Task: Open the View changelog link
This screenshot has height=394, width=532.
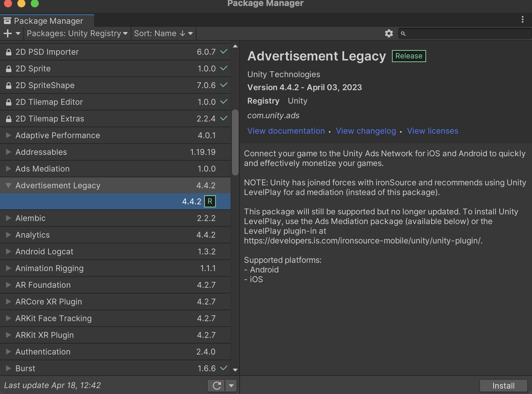Action: point(366,131)
